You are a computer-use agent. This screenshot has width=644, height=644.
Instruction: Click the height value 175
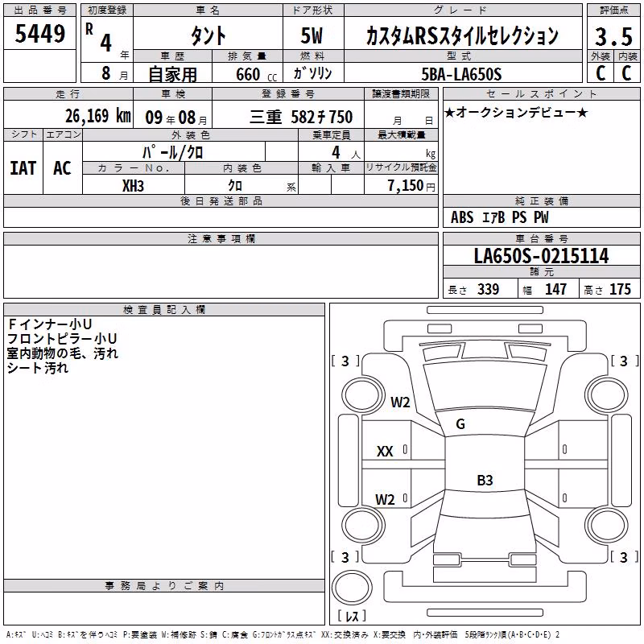pos(620,290)
